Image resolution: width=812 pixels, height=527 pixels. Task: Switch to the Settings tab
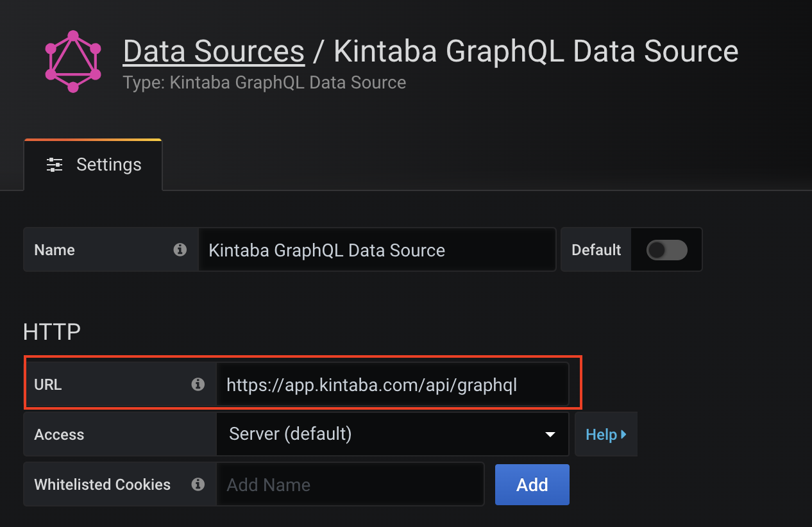[x=93, y=165]
